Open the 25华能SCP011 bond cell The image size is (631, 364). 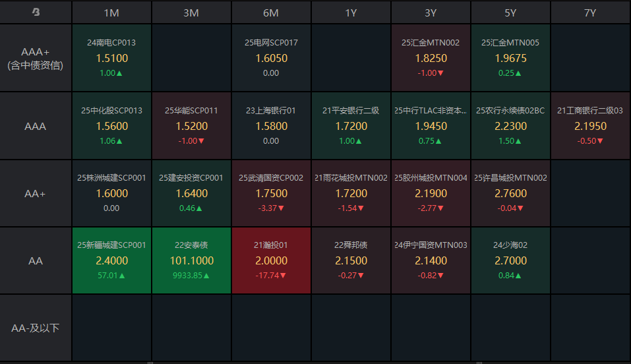[191, 126]
